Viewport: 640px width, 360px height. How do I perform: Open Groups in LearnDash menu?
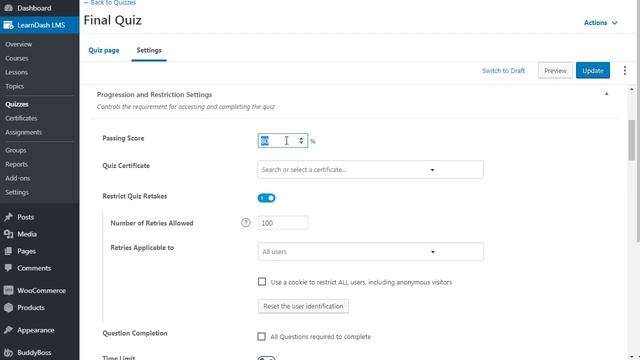16,150
